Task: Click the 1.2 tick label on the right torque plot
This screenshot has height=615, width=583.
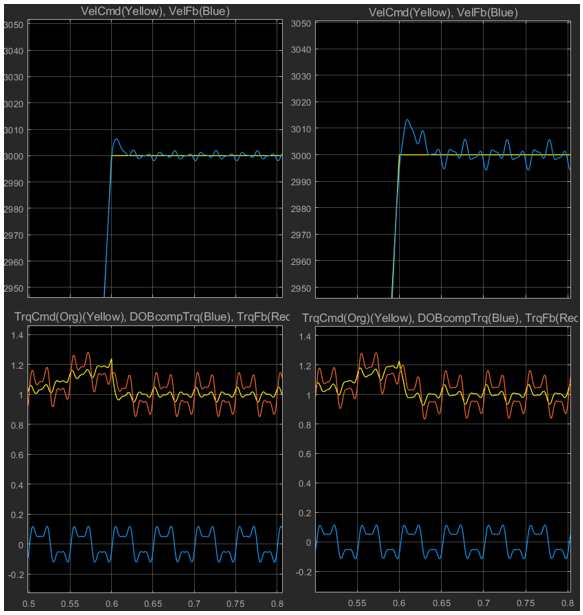Action: click(305, 366)
